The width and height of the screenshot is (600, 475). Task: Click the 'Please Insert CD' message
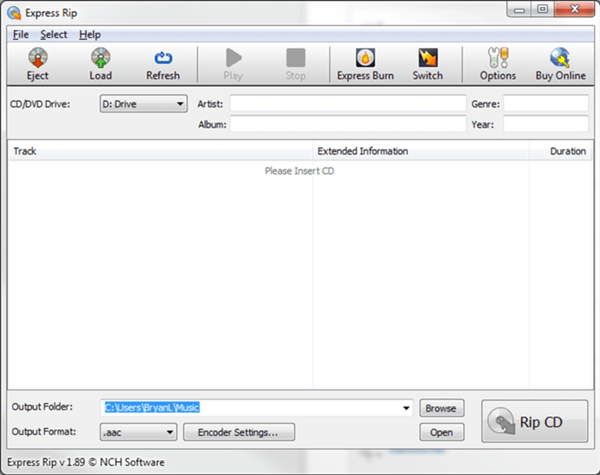click(x=299, y=171)
